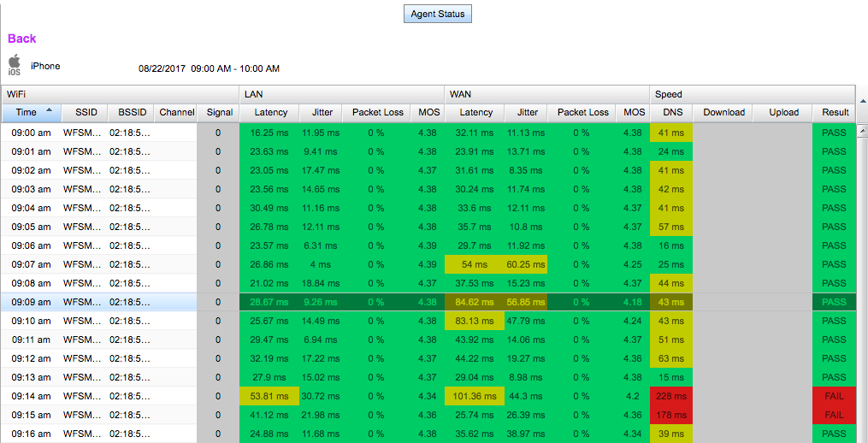Sort by the Channel column header

176,112
